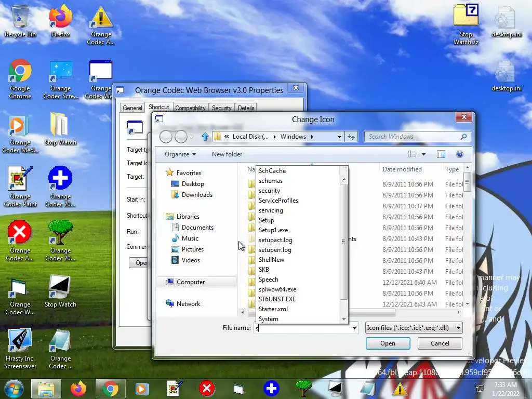Open the Organize dropdown menu
Viewport: 532px width, 399px height.
[180, 154]
